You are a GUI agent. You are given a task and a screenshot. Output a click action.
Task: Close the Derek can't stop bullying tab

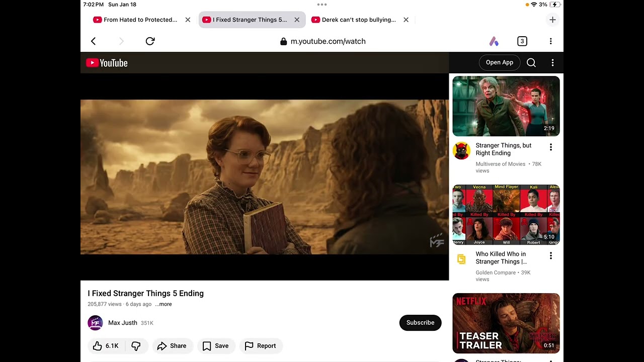click(406, 20)
